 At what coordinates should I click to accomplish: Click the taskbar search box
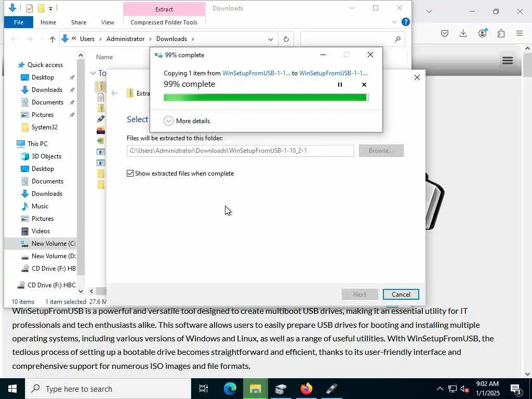[108, 389]
